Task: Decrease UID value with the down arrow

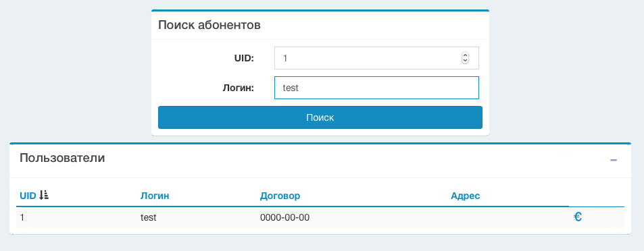Action: click(x=465, y=60)
